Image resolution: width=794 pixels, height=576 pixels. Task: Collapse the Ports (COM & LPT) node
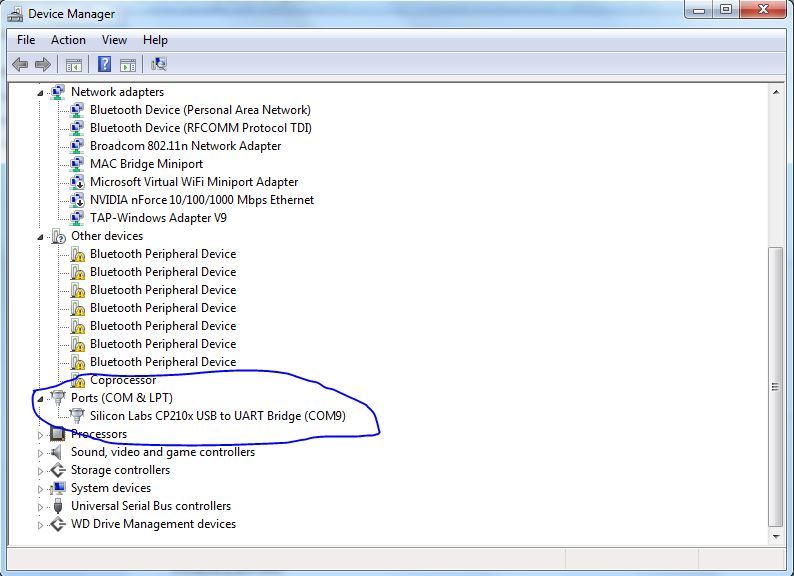coord(40,399)
